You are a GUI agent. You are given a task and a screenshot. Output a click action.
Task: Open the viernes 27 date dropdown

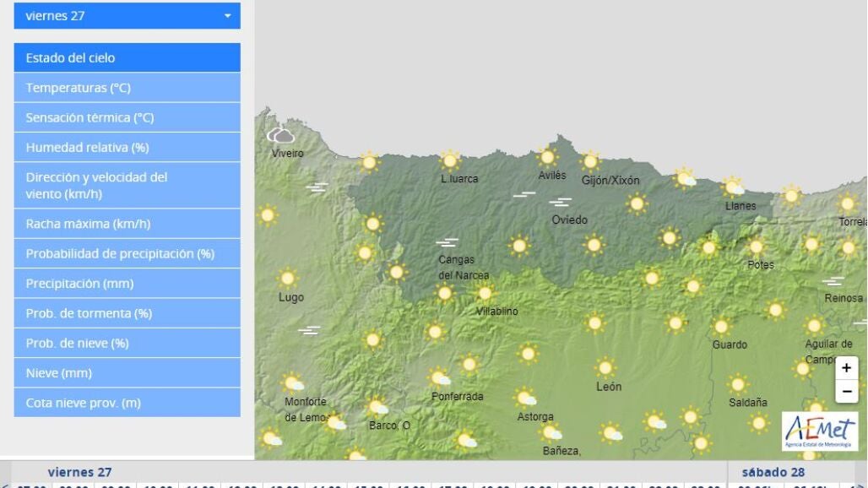127,16
